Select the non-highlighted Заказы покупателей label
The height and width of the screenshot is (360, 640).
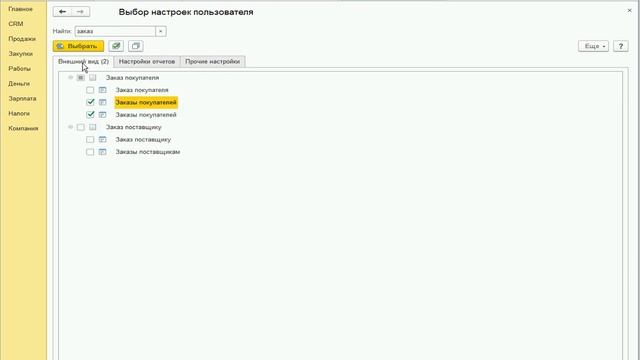pyautogui.click(x=146, y=115)
